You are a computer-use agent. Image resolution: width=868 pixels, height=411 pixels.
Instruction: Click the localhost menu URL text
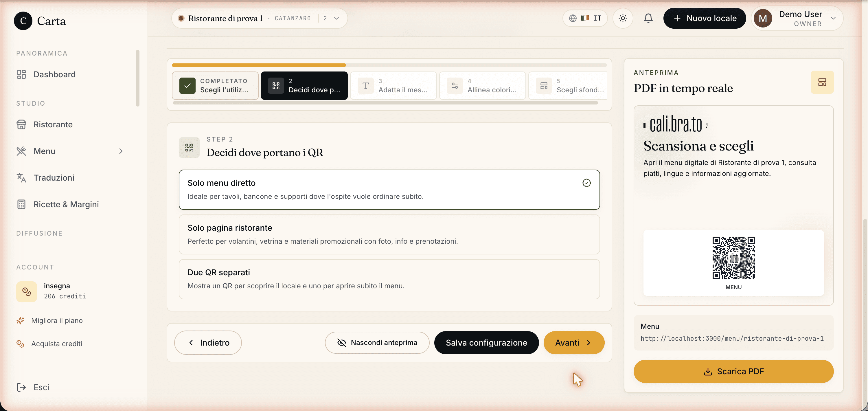pos(732,339)
